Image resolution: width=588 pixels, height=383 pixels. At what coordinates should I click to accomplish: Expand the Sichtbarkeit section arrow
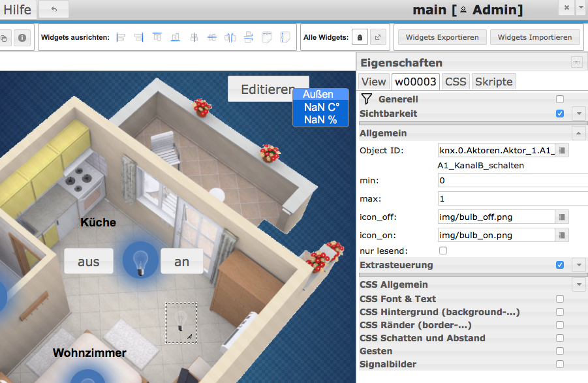click(x=578, y=114)
